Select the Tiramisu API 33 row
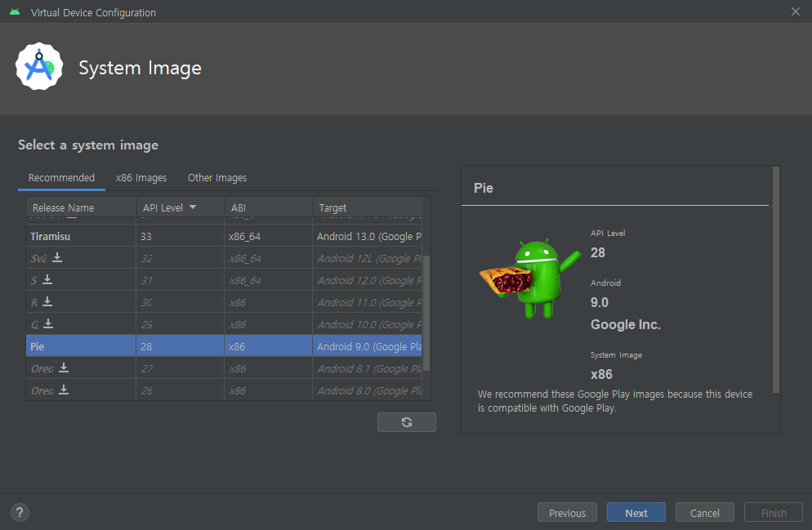The image size is (812, 530). coord(224,236)
